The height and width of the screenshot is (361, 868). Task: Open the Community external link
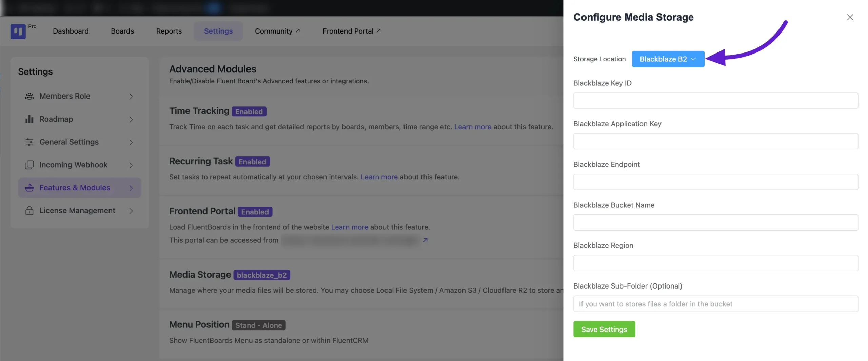(x=277, y=31)
